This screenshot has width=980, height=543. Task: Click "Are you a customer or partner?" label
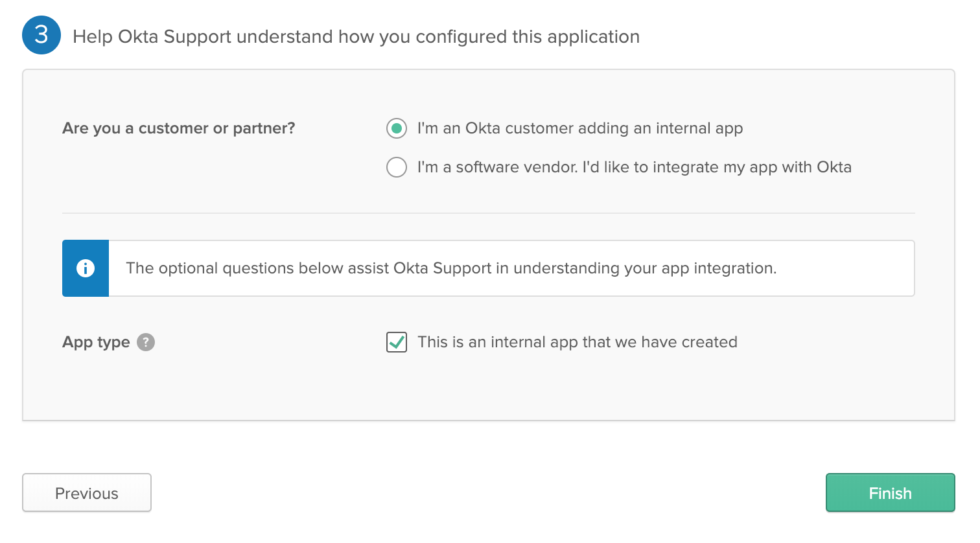point(178,128)
